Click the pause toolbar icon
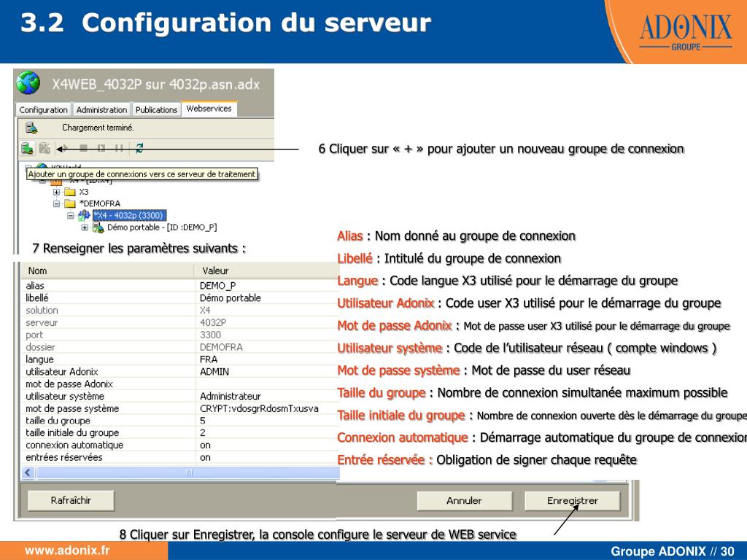Screen dimensions: 747x560 (119, 148)
